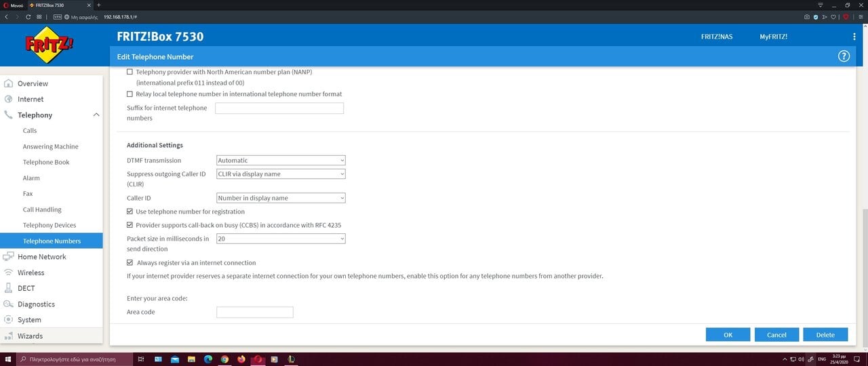Click Opera send flow arrow icon
The height and width of the screenshot is (366, 868).
(x=825, y=16)
